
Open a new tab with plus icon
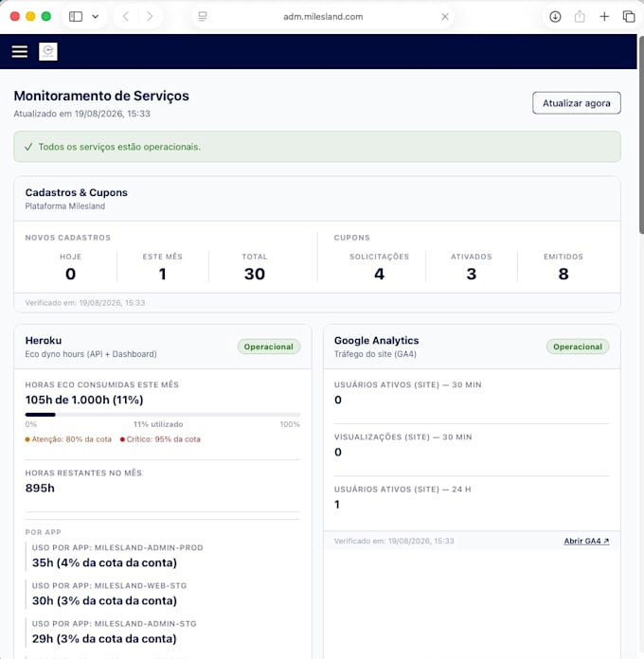pos(604,16)
